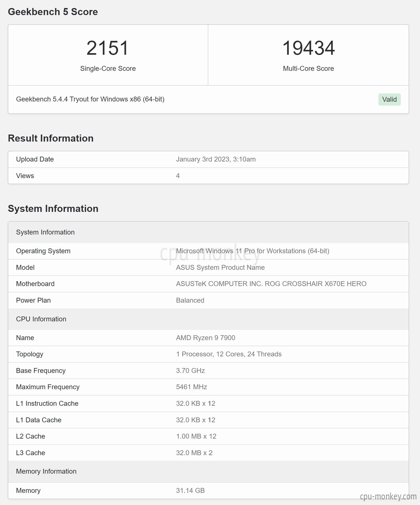420x505 pixels.
Task: Click the System Information table header row
Action: tap(208, 232)
